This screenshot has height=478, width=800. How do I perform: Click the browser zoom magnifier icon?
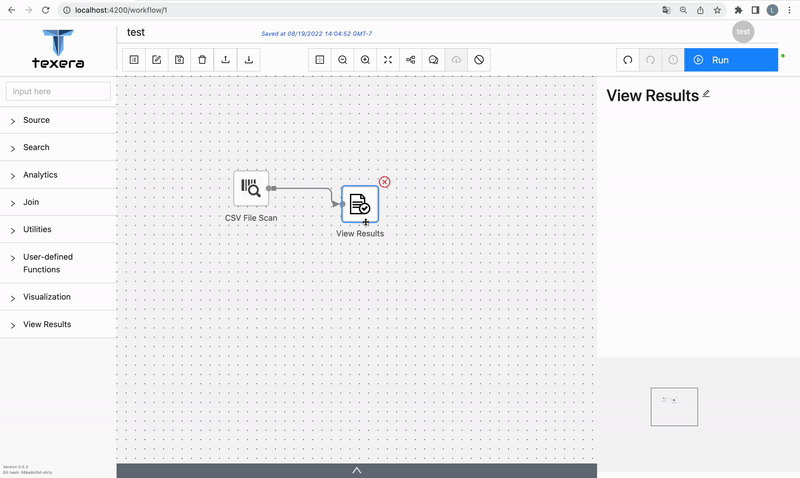coord(683,10)
